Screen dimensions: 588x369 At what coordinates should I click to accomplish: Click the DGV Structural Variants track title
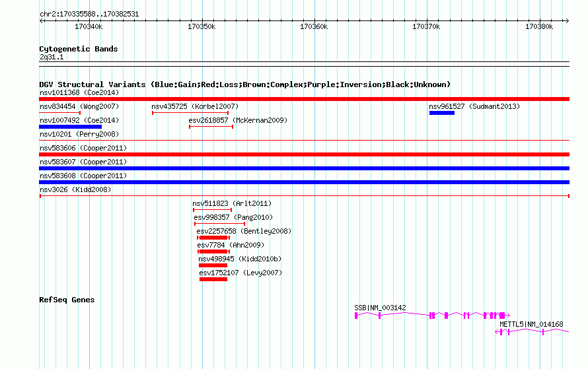(244, 84)
